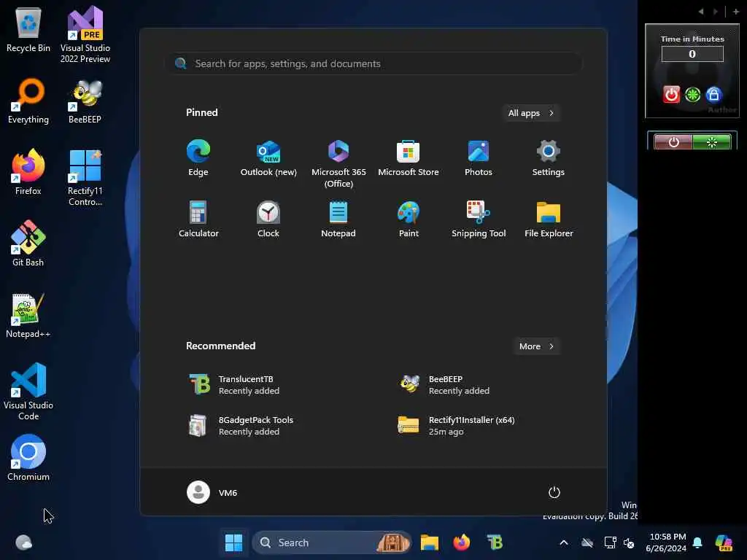Expand More recommended items

click(x=536, y=346)
